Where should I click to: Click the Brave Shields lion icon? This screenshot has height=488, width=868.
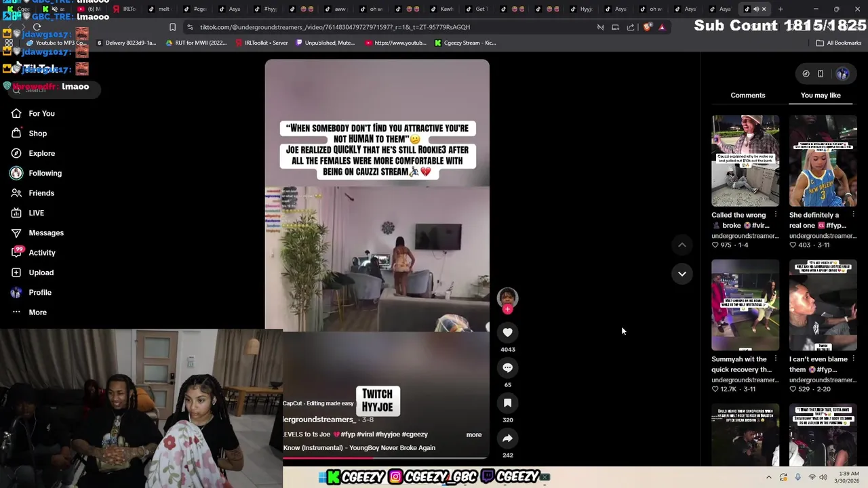[648, 27]
